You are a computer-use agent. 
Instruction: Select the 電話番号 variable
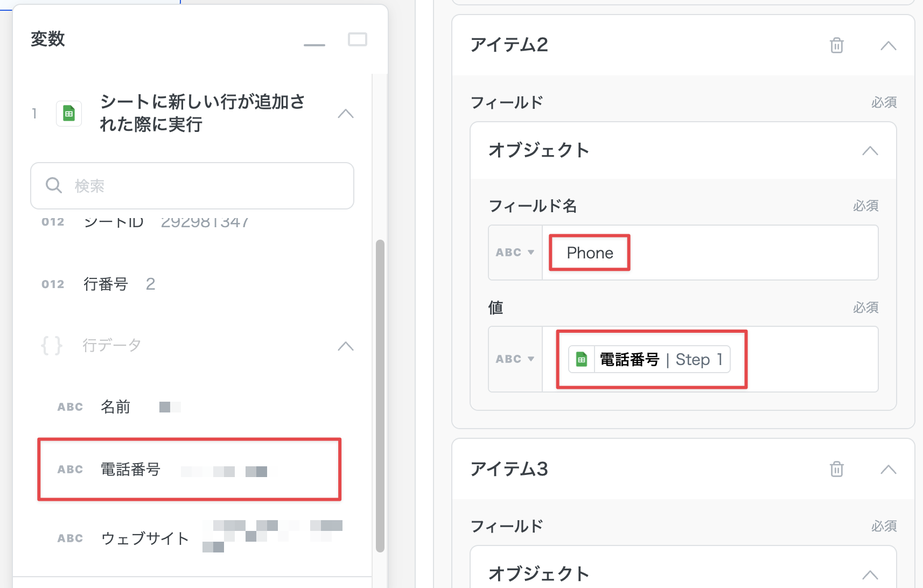(x=131, y=470)
